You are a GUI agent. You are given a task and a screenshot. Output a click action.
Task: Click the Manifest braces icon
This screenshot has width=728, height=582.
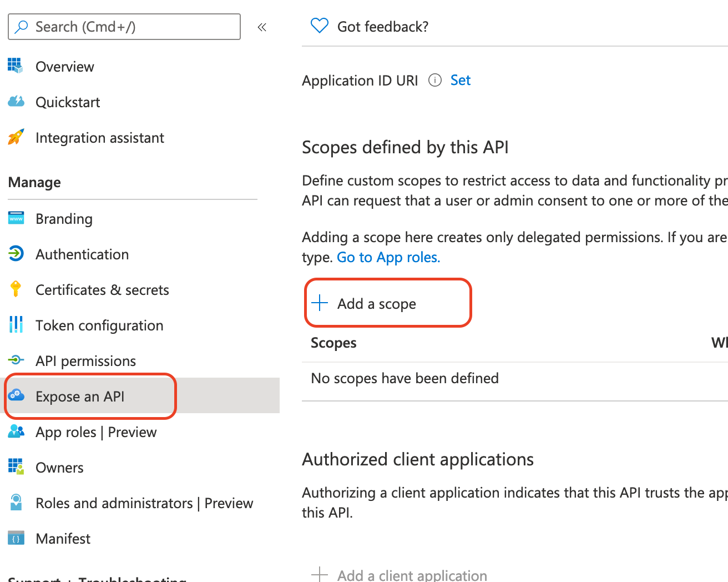click(x=16, y=538)
